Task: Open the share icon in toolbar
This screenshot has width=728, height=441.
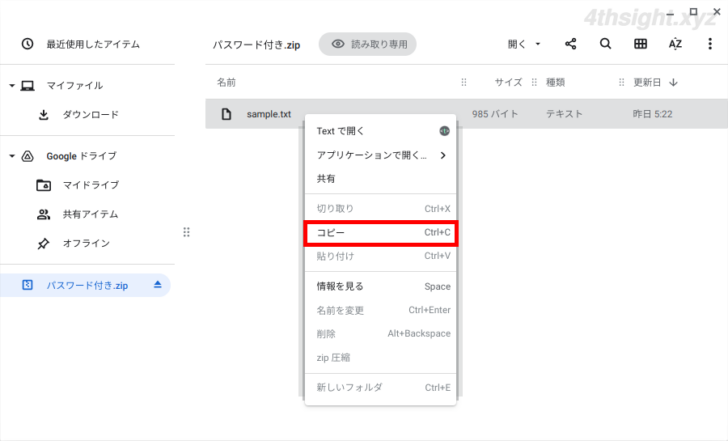Action: [571, 44]
